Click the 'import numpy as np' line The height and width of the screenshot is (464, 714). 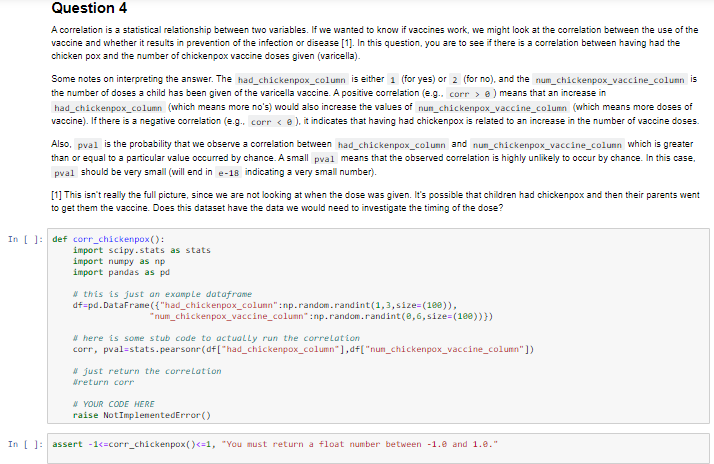pyautogui.click(x=119, y=261)
